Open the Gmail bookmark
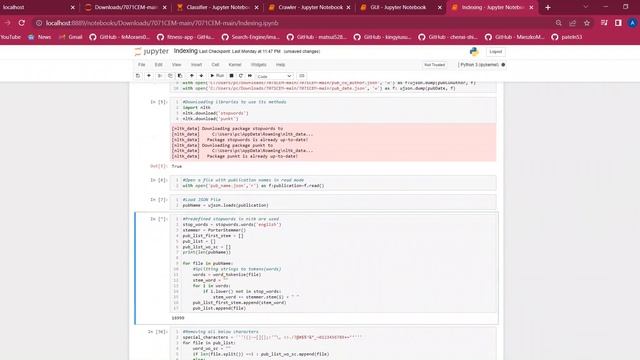640x360 pixels. click(x=71, y=37)
